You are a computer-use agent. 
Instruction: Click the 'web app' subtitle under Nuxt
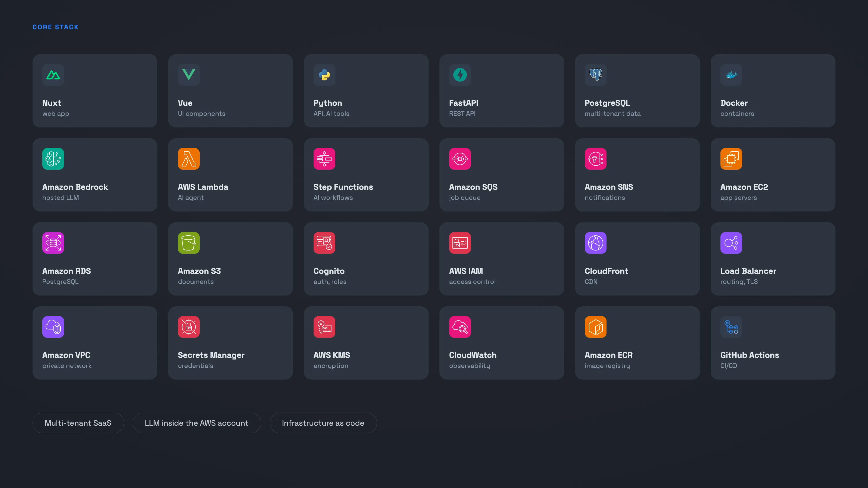(56, 114)
